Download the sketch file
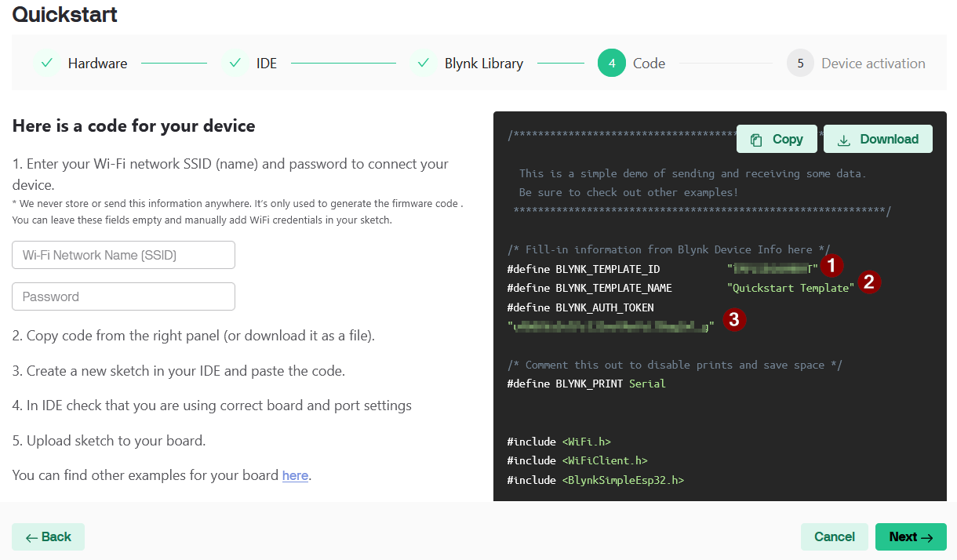 (x=878, y=140)
